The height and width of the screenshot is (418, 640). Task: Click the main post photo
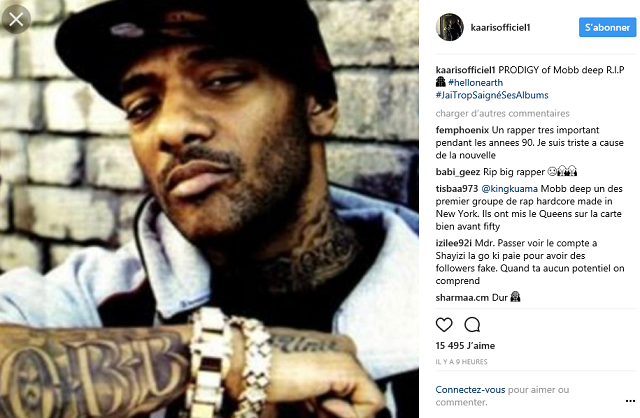209,209
